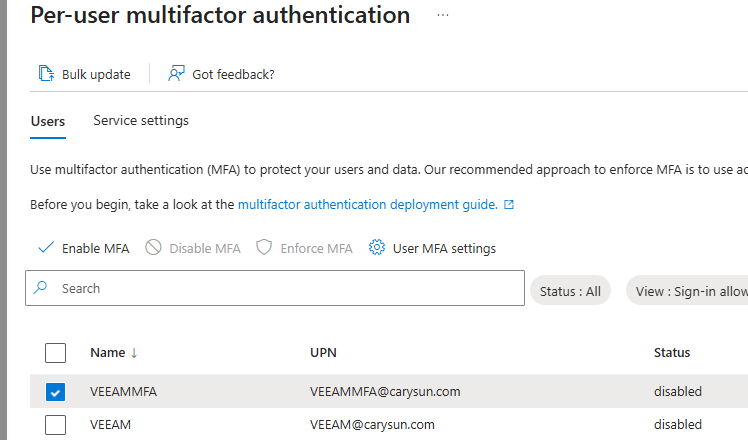Click the Disable MFA circle-slash icon
Screen dimensions: 748x440
[153, 248]
